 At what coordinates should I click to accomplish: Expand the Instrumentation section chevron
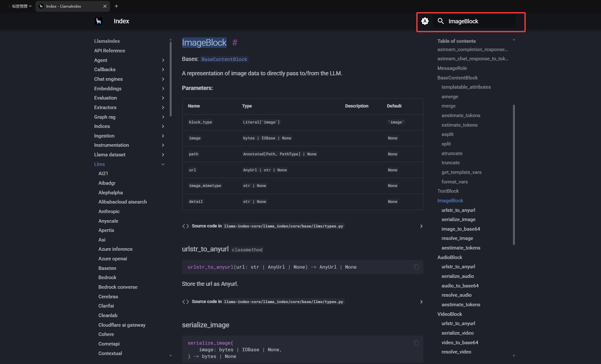(x=163, y=145)
